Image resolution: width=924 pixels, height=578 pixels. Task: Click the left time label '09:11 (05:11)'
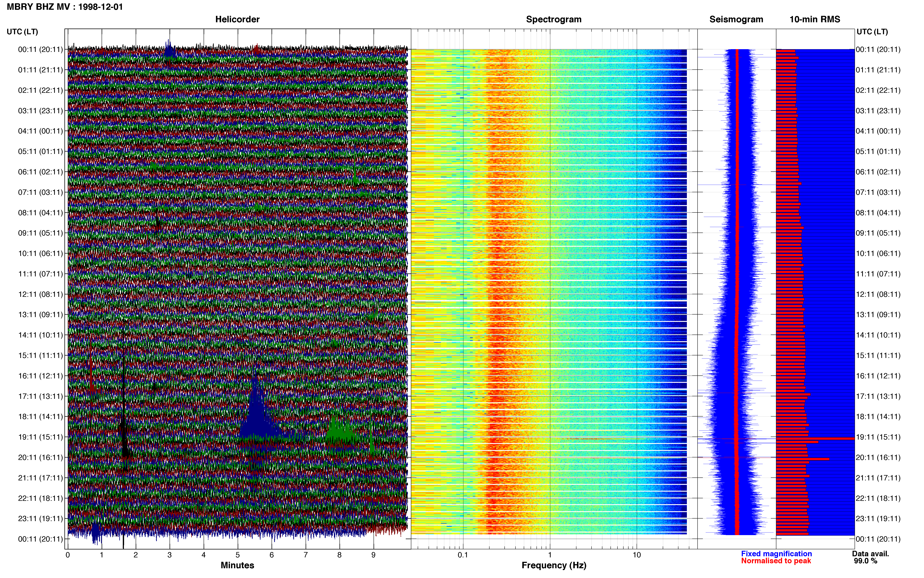point(41,233)
